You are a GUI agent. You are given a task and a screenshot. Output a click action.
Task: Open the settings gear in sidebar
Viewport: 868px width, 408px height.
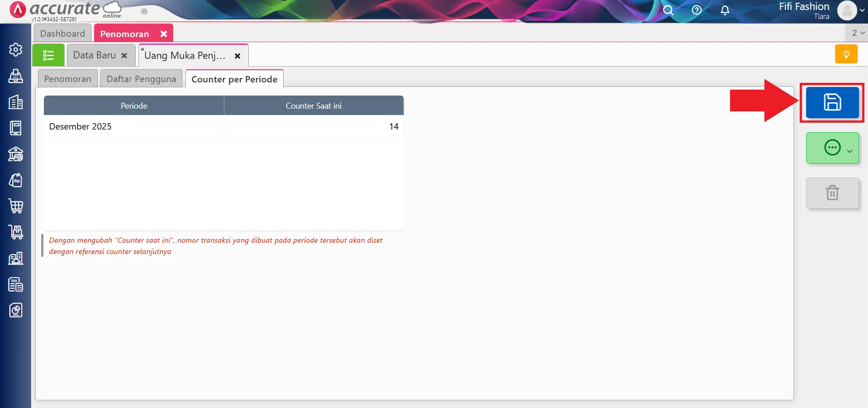(x=16, y=49)
